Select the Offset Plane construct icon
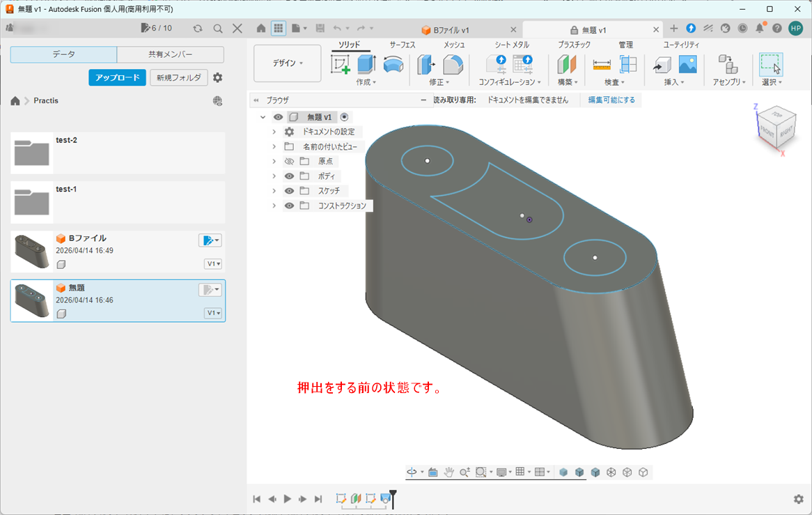The width and height of the screenshot is (812, 515). coord(567,65)
